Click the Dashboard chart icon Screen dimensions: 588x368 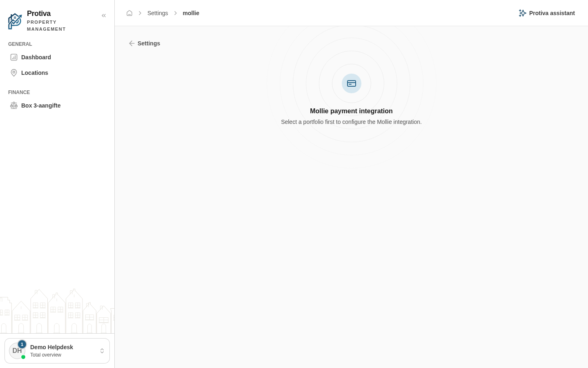coord(14,57)
